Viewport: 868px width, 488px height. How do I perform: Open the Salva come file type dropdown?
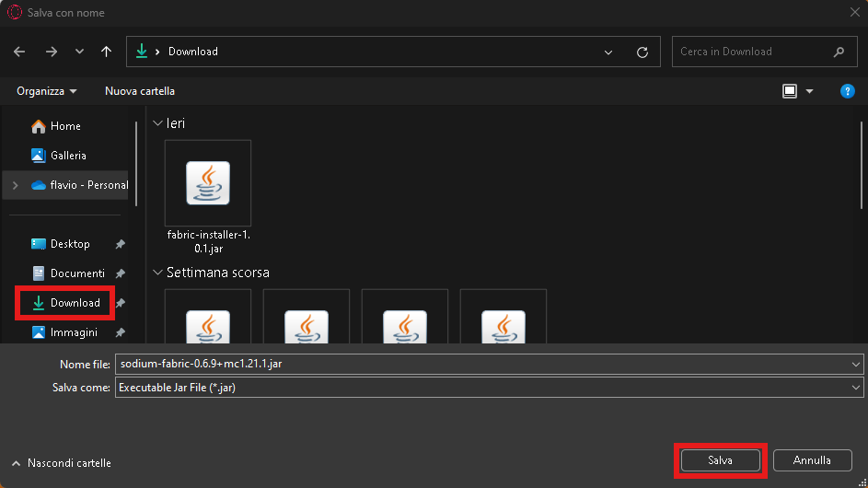click(x=490, y=388)
